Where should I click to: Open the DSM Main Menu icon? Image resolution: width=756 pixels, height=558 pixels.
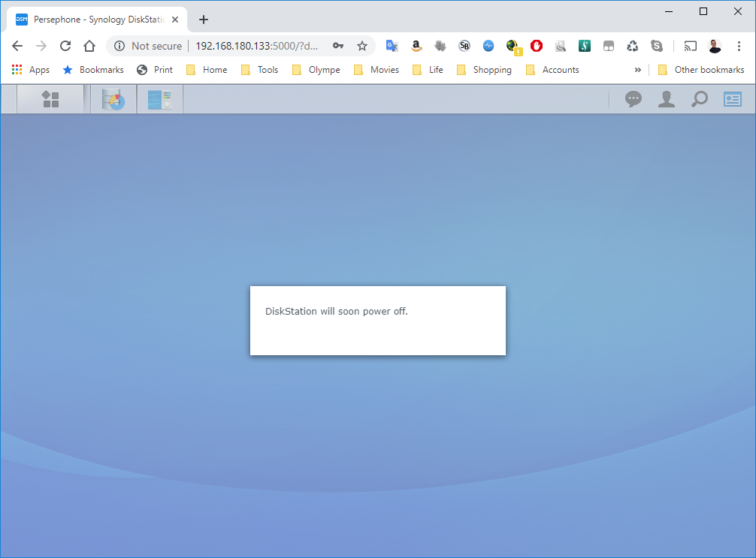[x=50, y=99]
